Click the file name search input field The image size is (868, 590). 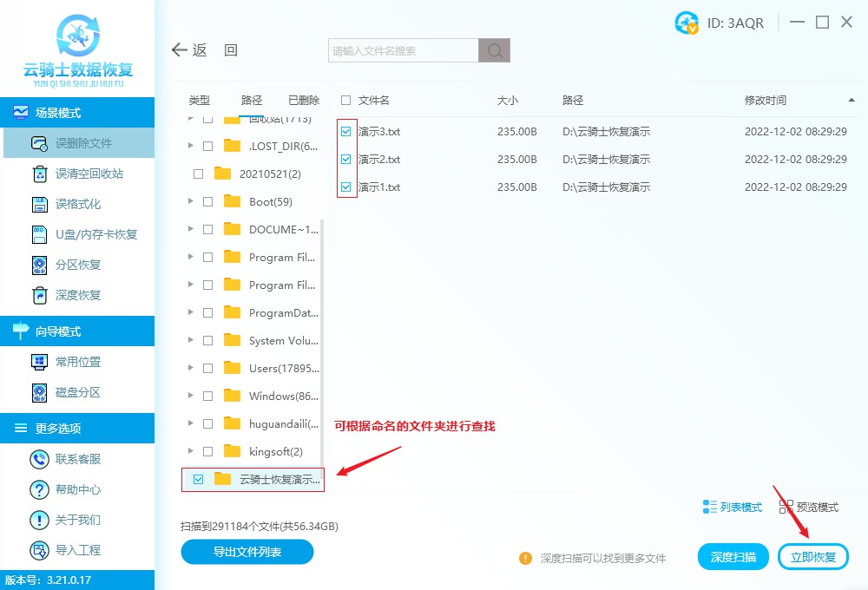(x=403, y=51)
